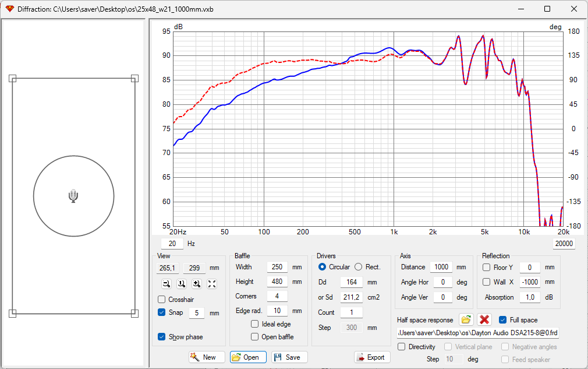Click the Open button
588x369 pixels.
[248, 357]
